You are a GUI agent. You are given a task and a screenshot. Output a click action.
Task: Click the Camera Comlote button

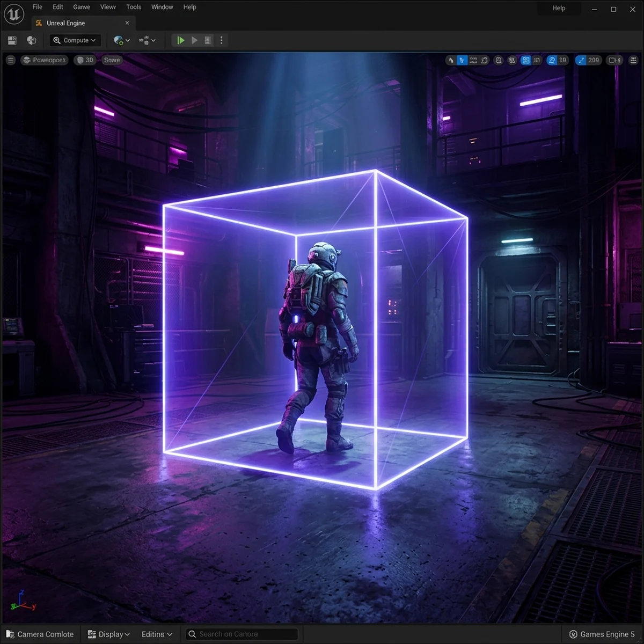tap(40, 634)
